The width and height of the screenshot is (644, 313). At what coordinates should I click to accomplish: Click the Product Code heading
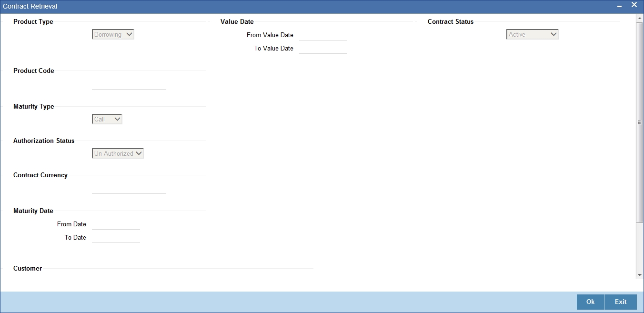point(34,71)
